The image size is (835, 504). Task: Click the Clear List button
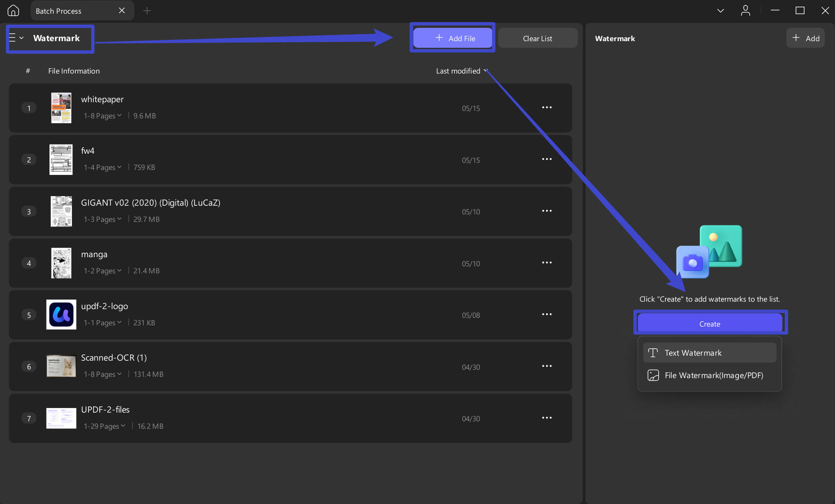pyautogui.click(x=538, y=38)
